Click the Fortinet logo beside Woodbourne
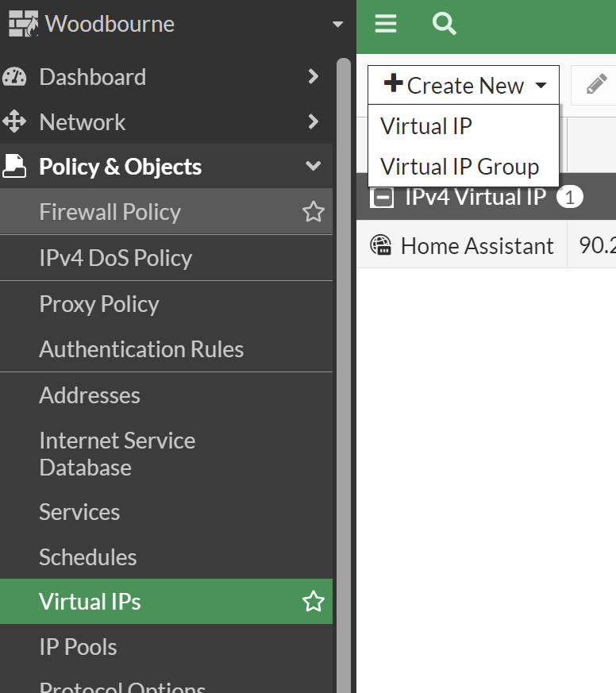This screenshot has width=616, height=693. tap(22, 24)
